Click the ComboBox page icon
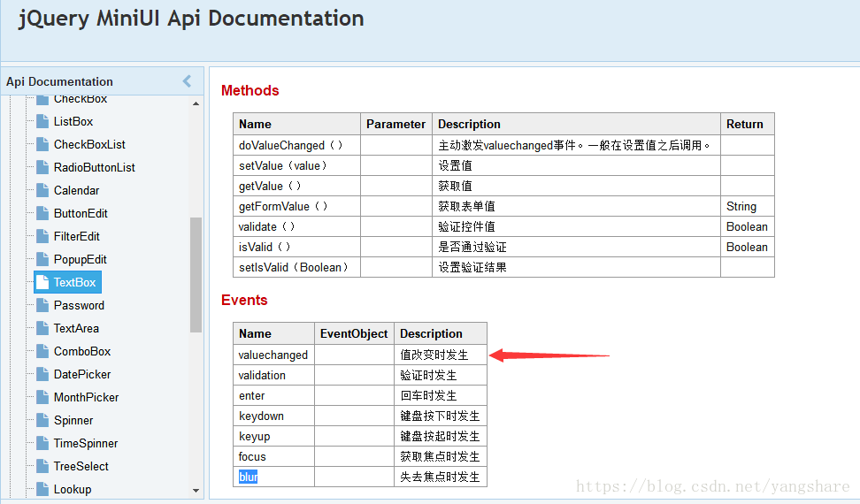860x504 pixels. point(42,351)
